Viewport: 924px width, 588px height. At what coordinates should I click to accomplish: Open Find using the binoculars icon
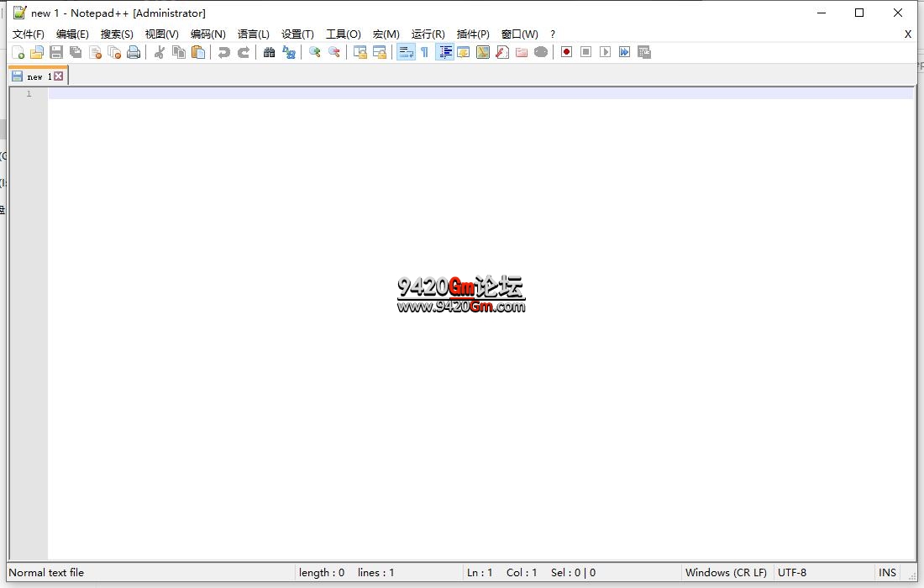point(270,52)
